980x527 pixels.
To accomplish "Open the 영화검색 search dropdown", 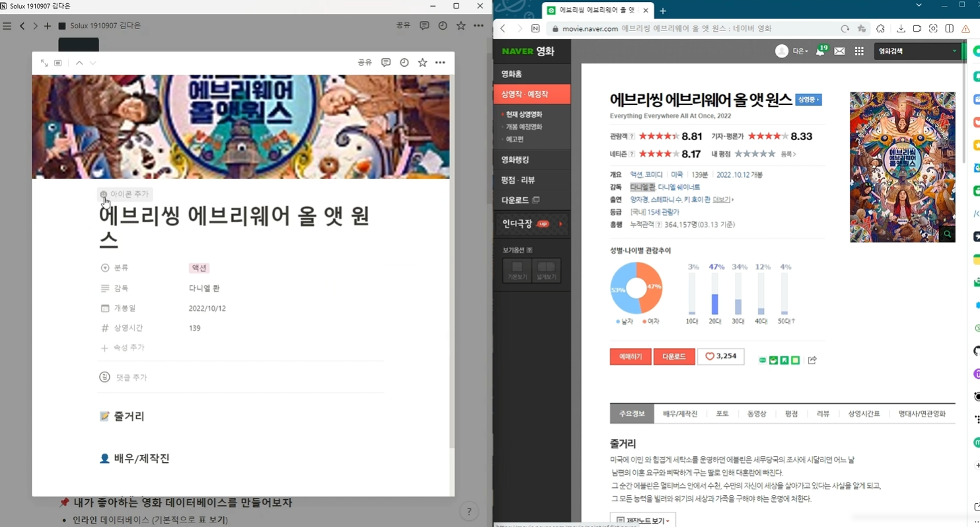I will point(954,51).
